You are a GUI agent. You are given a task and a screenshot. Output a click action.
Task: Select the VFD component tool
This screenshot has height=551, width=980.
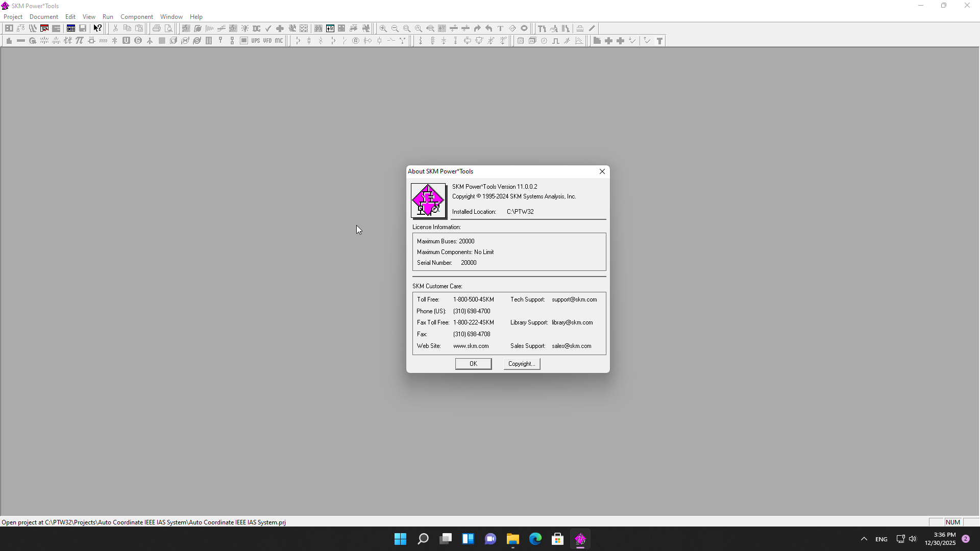point(267,41)
